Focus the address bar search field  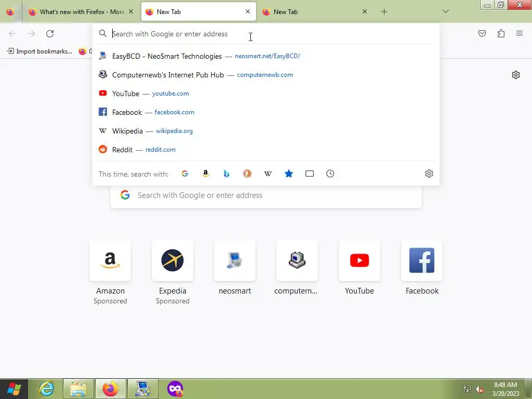click(265, 34)
